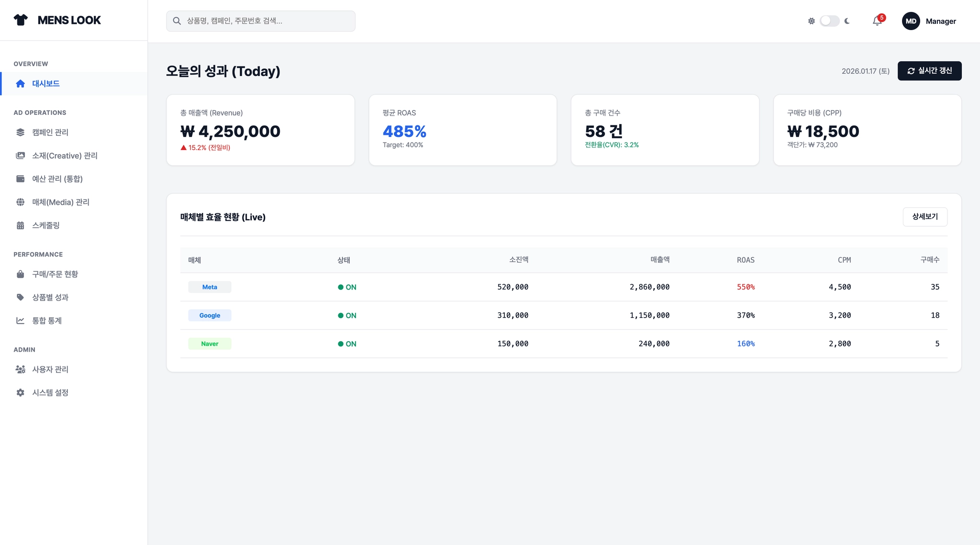The image size is (980, 545).
Task: Click the moon dark-mode icon
Action: point(847,21)
